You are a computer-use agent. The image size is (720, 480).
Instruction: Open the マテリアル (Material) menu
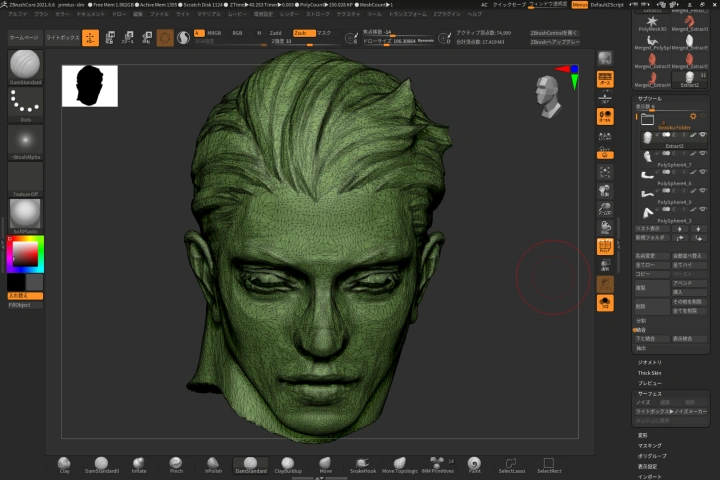click(209, 14)
